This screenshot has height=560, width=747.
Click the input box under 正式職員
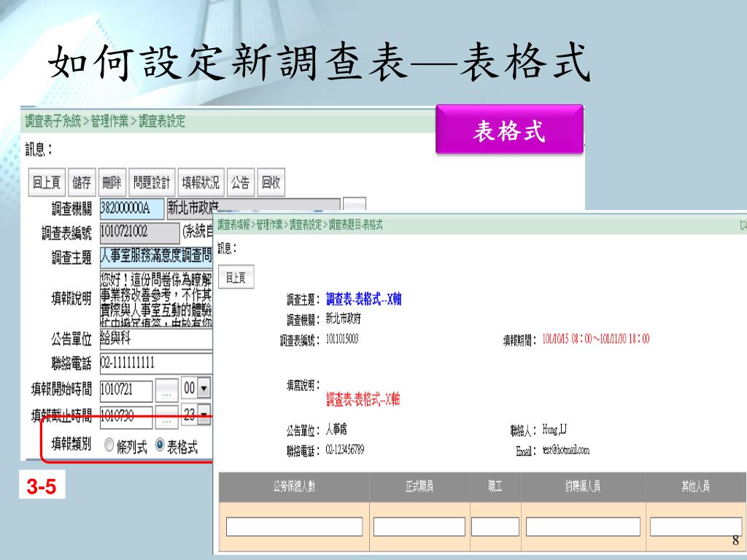tap(419, 527)
